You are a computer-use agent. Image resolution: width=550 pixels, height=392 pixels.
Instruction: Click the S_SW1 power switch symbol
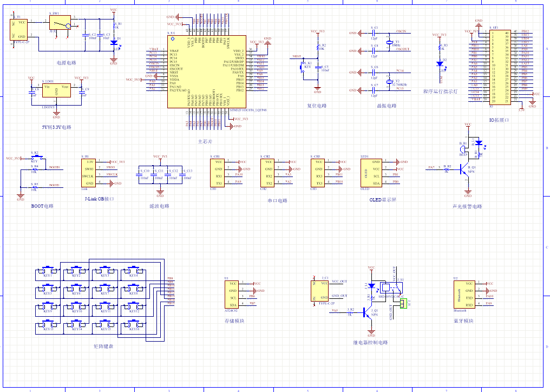[59, 23]
